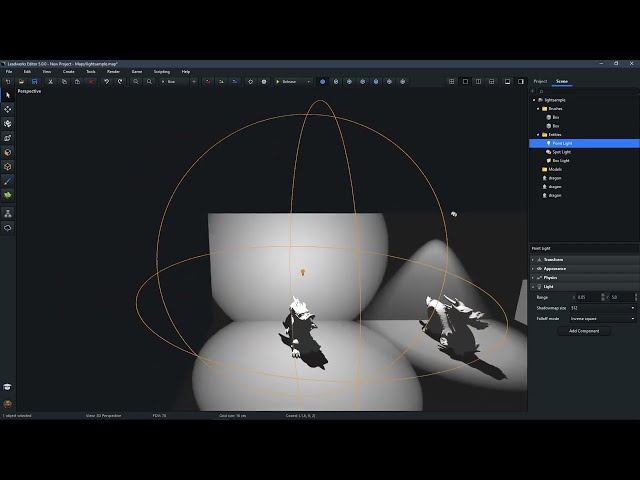Switch to the Scene tab

click(562, 81)
